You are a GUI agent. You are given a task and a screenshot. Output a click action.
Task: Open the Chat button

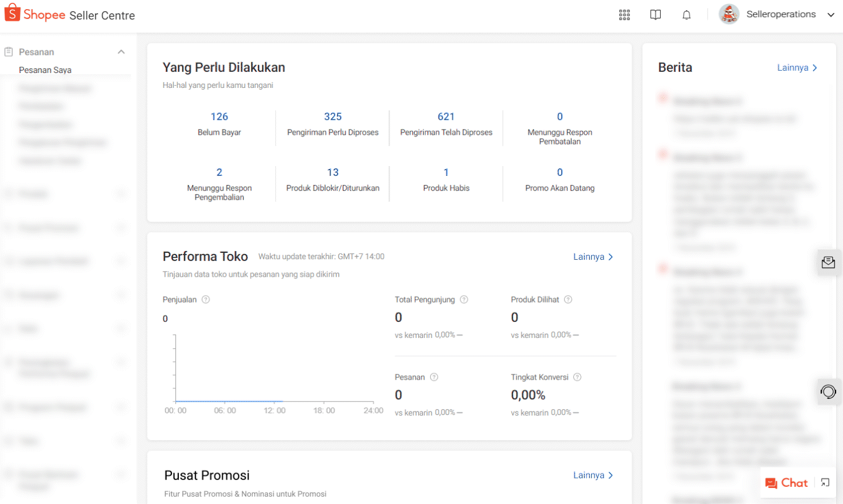787,483
